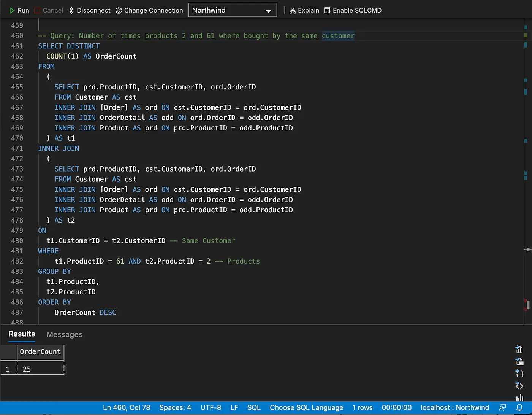This screenshot has height=415, width=532.
Task: Switch to the Results tab
Action: coord(22,334)
